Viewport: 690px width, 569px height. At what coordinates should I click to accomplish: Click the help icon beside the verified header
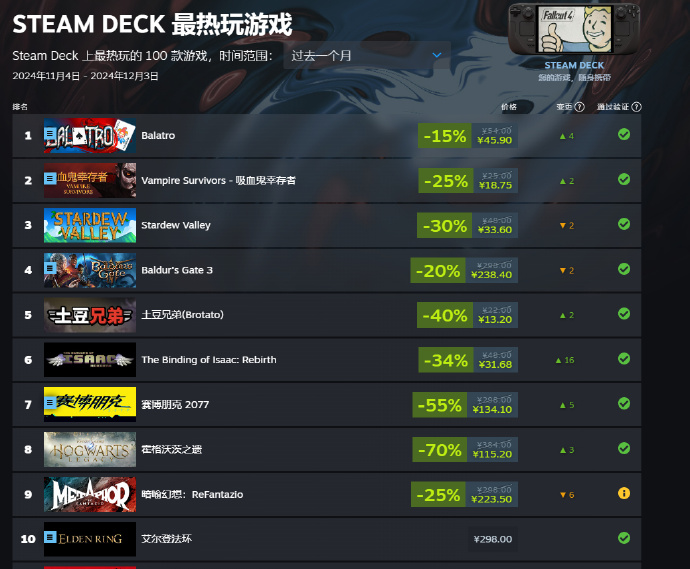click(x=636, y=107)
